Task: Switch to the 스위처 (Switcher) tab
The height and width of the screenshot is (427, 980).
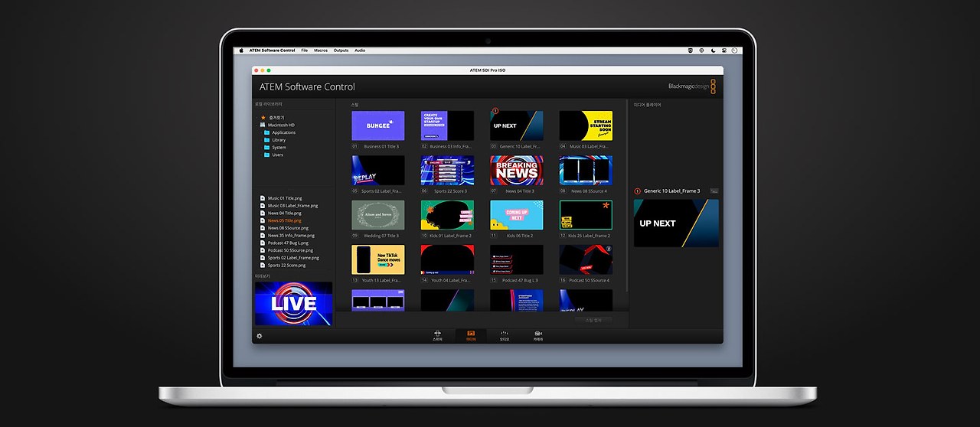Action: (437, 336)
